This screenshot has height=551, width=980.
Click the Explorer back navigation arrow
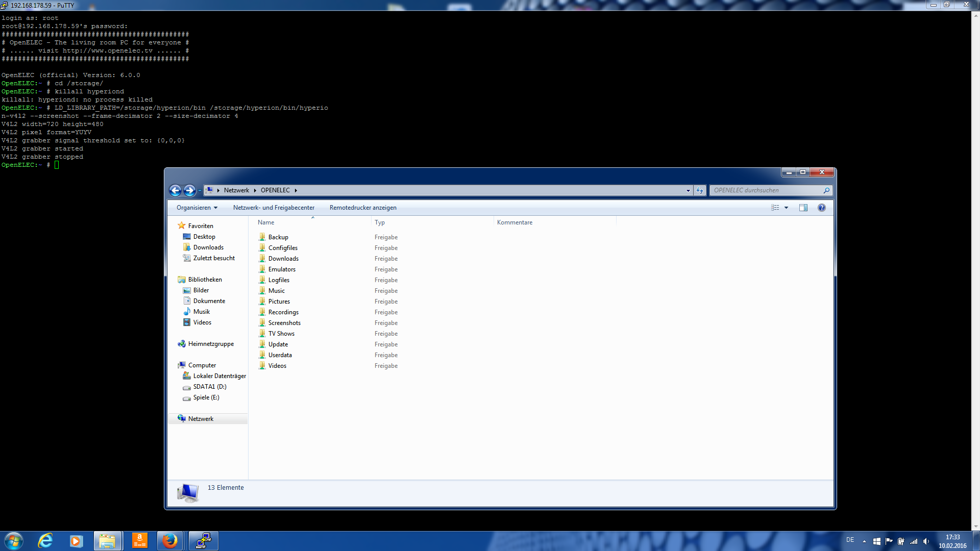pos(175,190)
